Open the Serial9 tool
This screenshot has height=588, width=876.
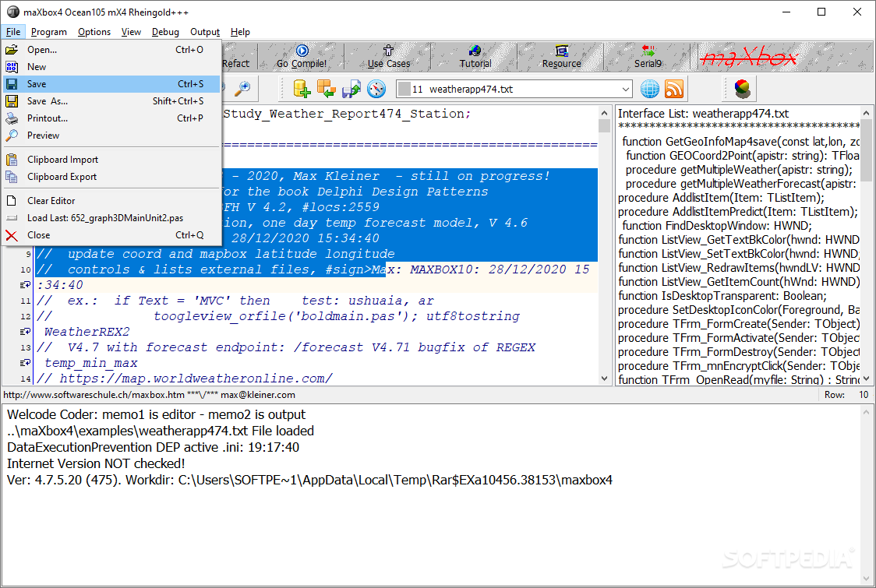coord(648,56)
